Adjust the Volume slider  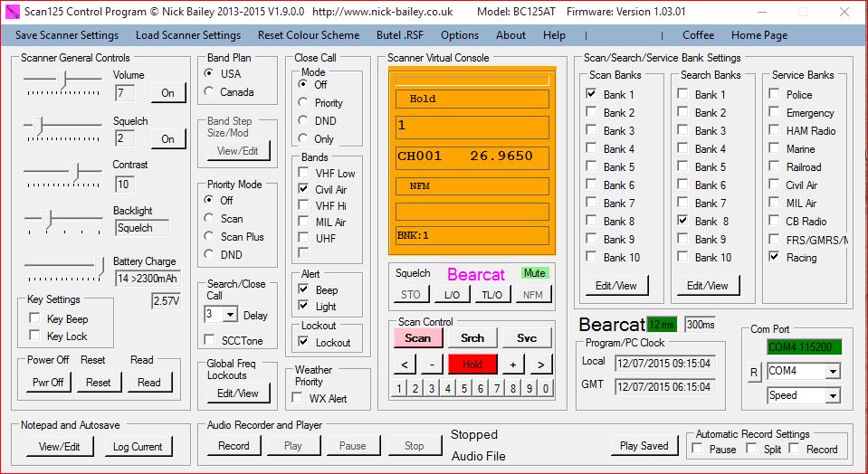pos(62,80)
